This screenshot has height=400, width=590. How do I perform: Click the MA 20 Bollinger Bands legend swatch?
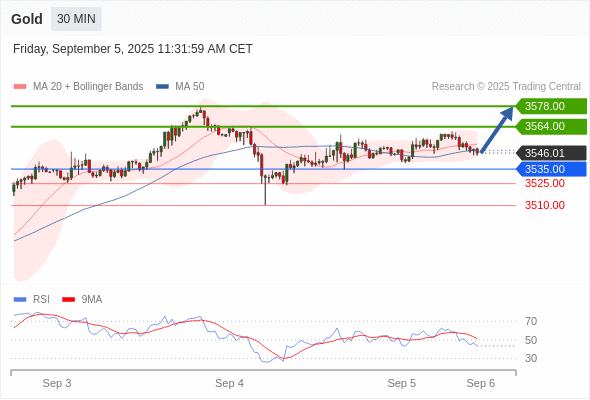click(20, 87)
